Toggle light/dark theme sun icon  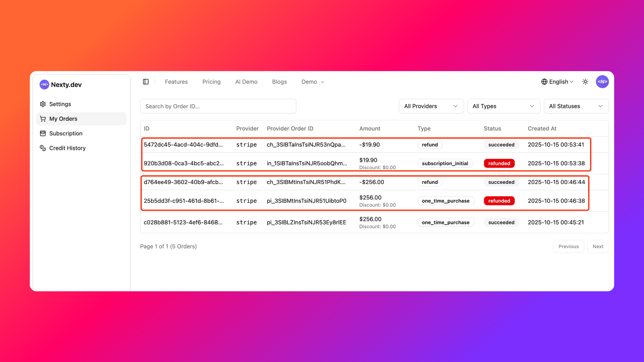(585, 82)
